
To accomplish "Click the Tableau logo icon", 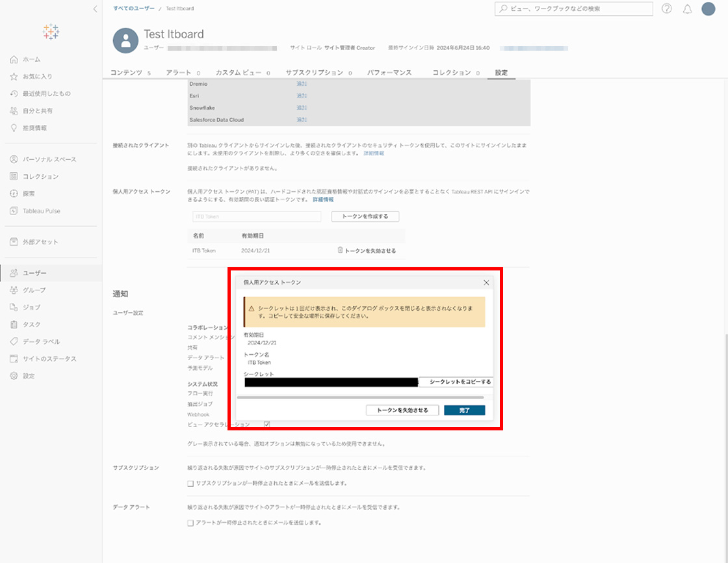I will pyautogui.click(x=51, y=31).
